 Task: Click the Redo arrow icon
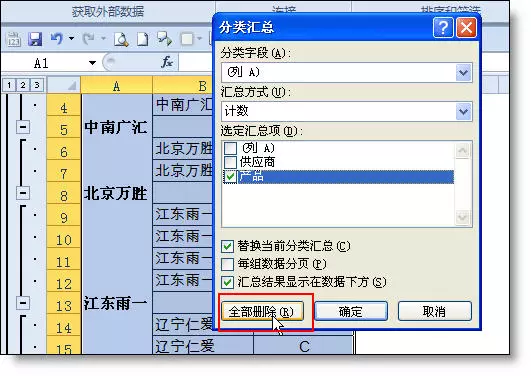pyautogui.click(x=88, y=39)
